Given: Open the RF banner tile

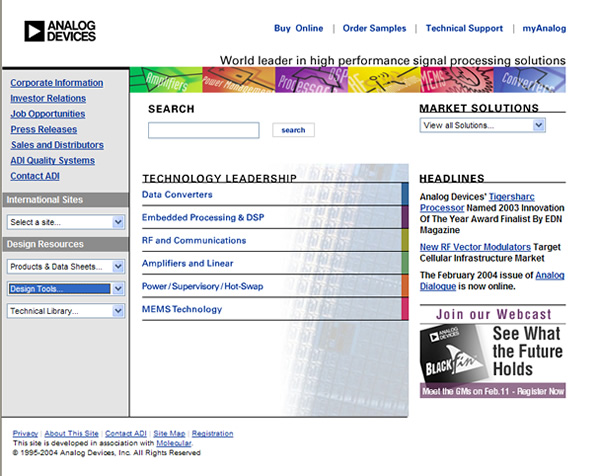Looking at the screenshot, I should 384,80.
